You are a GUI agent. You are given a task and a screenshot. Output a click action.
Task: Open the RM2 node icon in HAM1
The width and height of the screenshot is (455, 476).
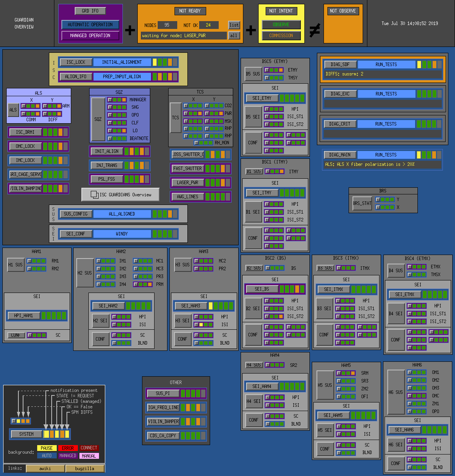click(x=29, y=269)
